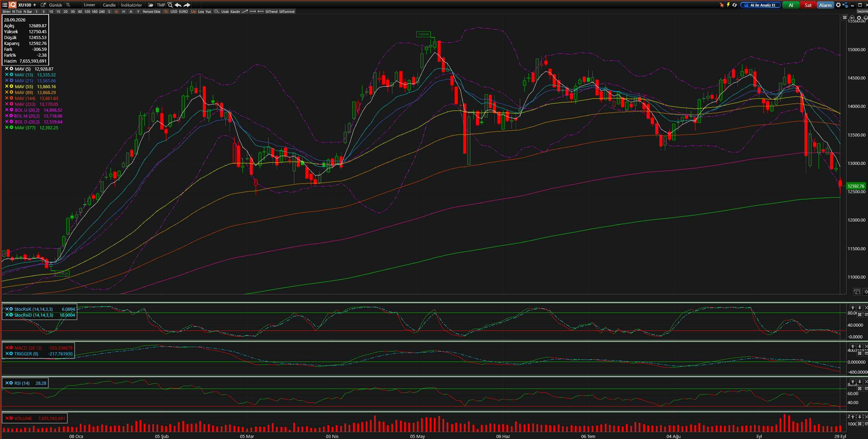
Task: Remove the MAV (233) indicator with its X
Action: pos(7,104)
